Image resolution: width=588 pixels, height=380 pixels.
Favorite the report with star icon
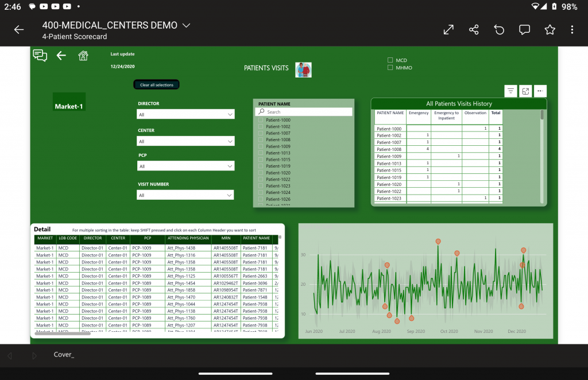550,30
